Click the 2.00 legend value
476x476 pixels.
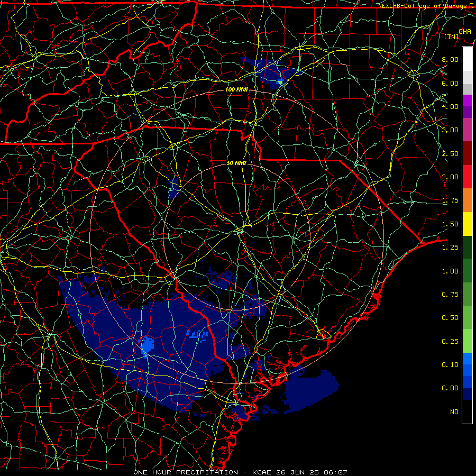(450, 177)
